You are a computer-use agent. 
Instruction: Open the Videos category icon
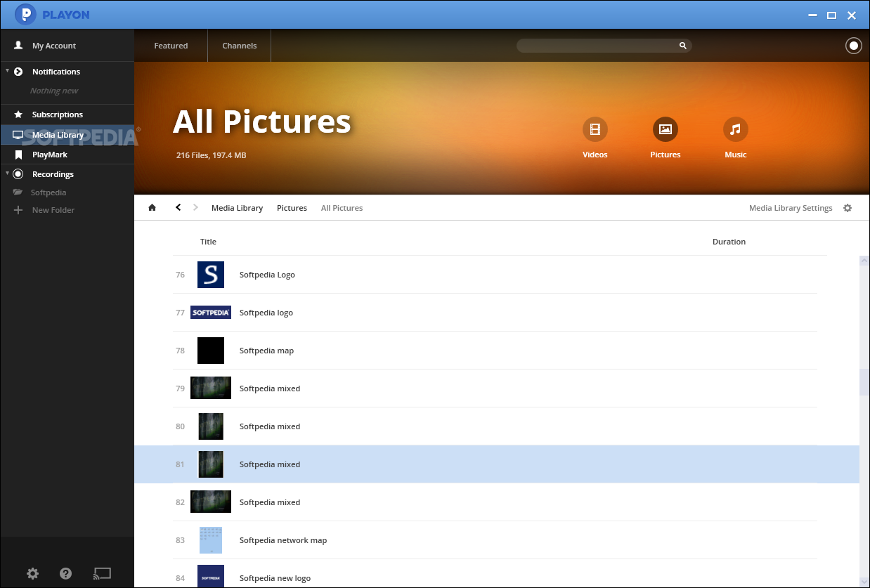[x=595, y=129]
